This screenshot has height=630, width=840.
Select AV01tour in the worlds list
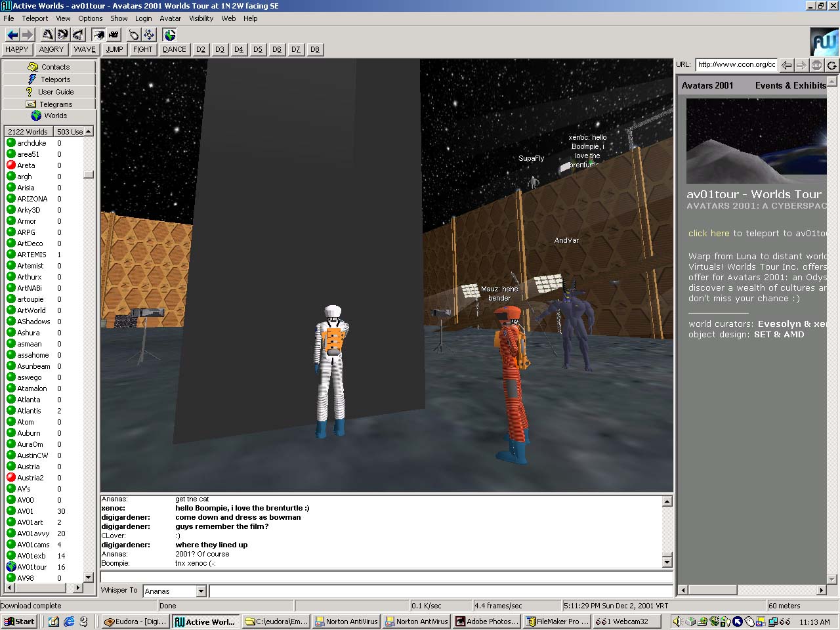[31, 567]
